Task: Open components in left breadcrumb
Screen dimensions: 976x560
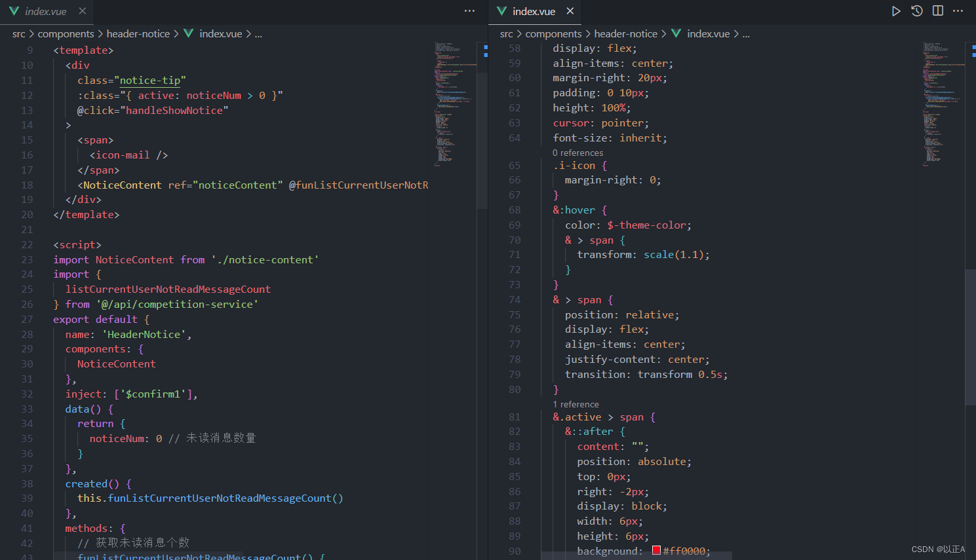Action: pos(66,34)
